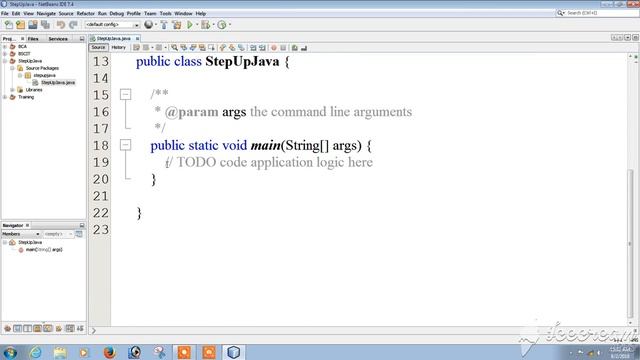
Task: Close the StepUpJava.java editor tab
Action: coord(138,38)
